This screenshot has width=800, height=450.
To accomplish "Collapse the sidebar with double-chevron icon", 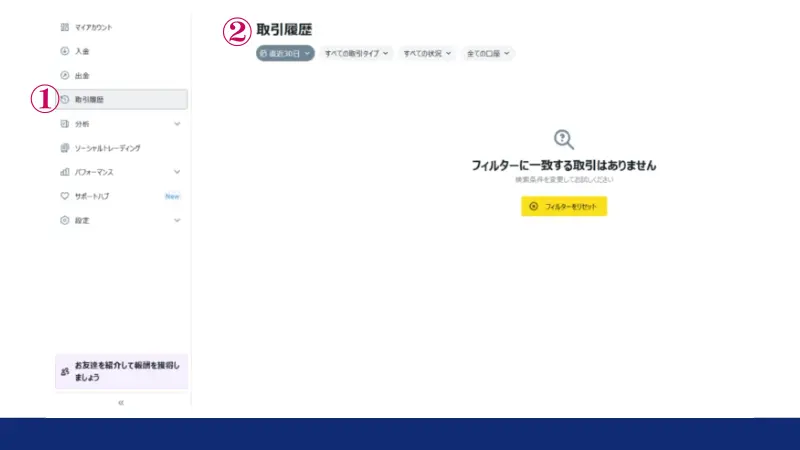I will [x=121, y=402].
